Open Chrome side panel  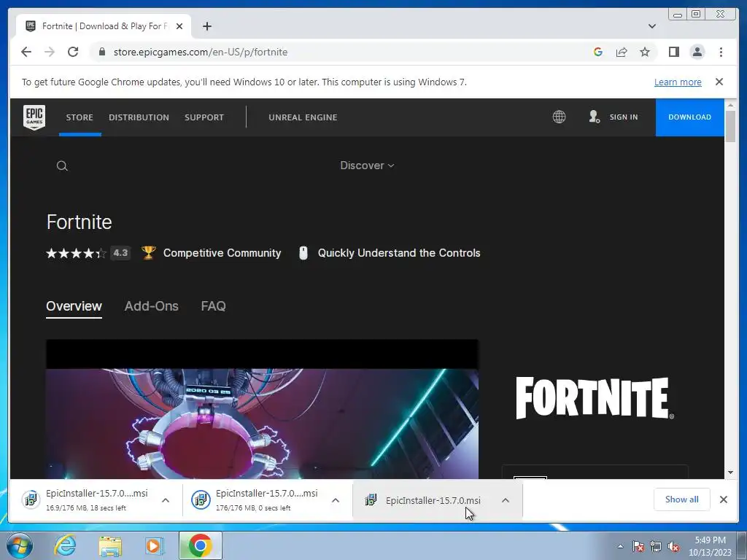(673, 52)
